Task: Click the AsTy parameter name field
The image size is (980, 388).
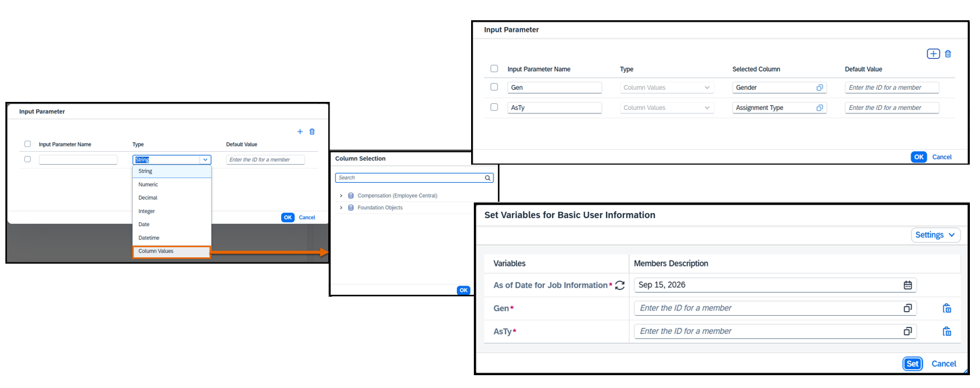Action: (x=555, y=108)
